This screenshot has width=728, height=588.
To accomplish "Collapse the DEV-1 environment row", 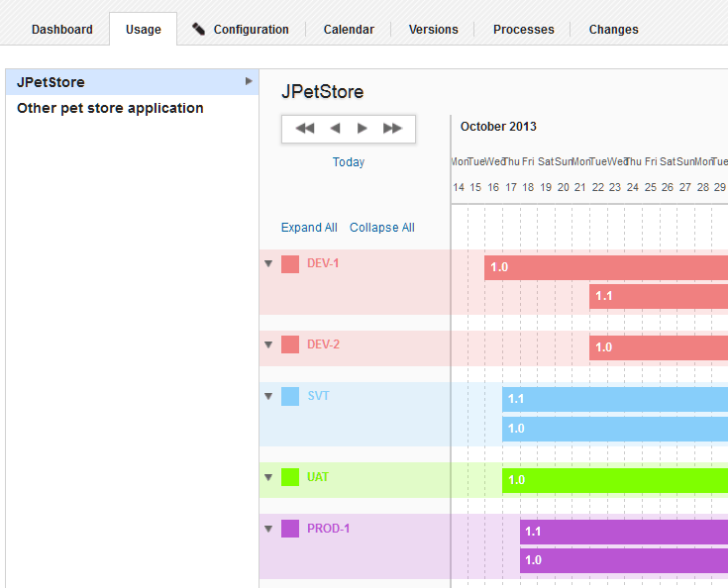I will [268, 263].
